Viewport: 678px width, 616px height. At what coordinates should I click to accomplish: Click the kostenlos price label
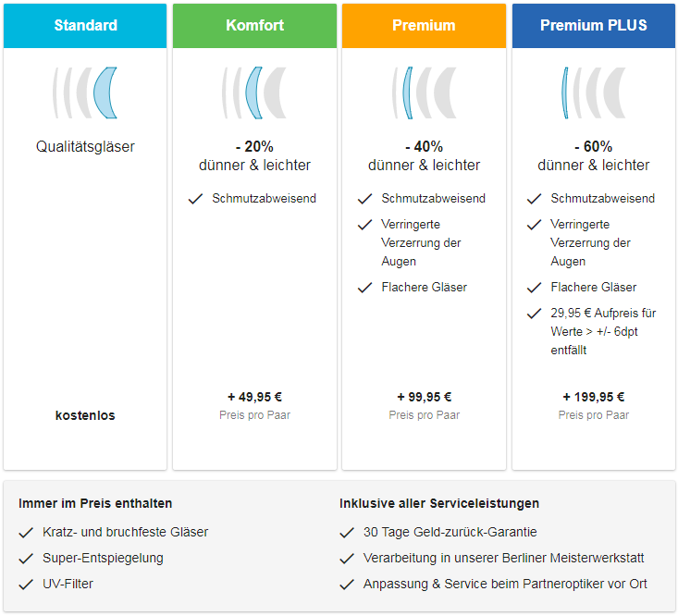[85, 415]
